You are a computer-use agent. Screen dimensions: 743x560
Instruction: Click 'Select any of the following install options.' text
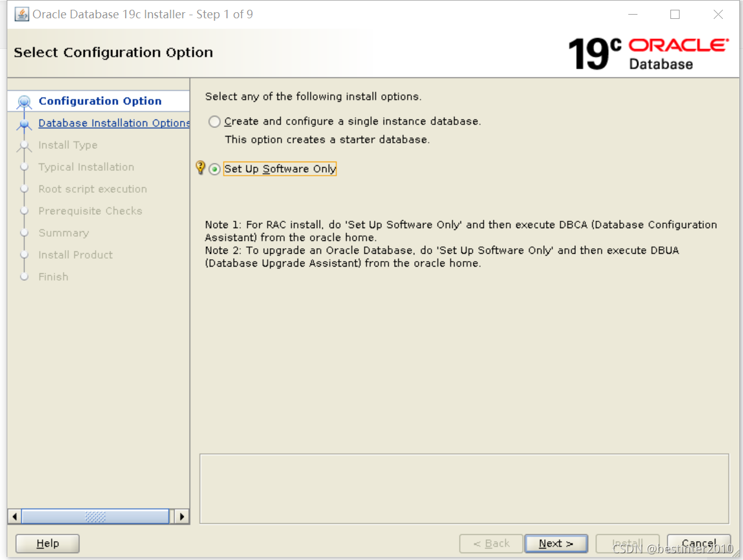[313, 96]
